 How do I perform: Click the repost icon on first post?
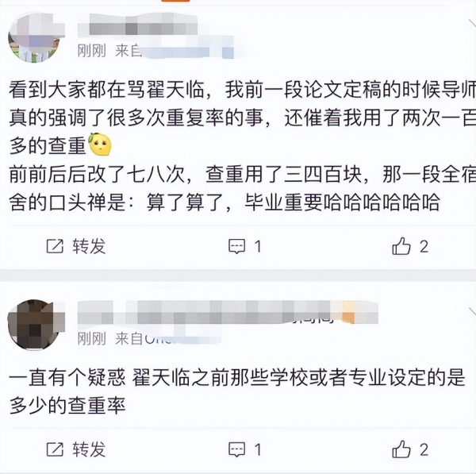tap(55, 246)
